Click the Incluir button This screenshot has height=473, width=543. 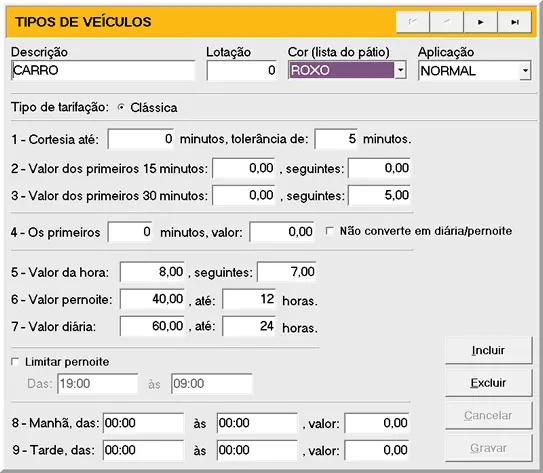pos(488,350)
